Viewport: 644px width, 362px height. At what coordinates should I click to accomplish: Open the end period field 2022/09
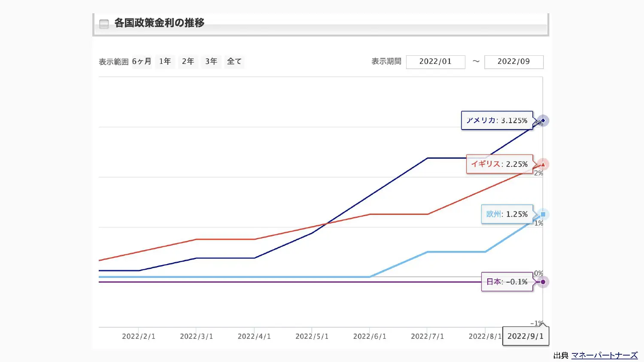pyautogui.click(x=513, y=62)
